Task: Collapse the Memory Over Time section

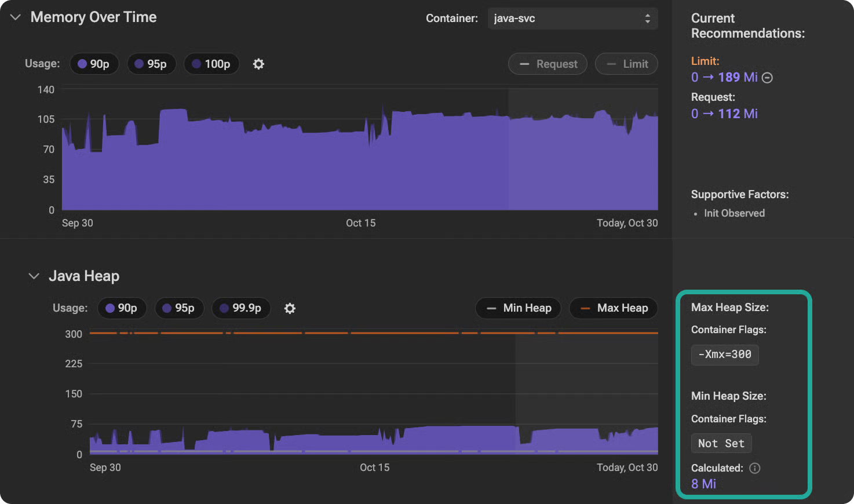Action: [x=16, y=17]
